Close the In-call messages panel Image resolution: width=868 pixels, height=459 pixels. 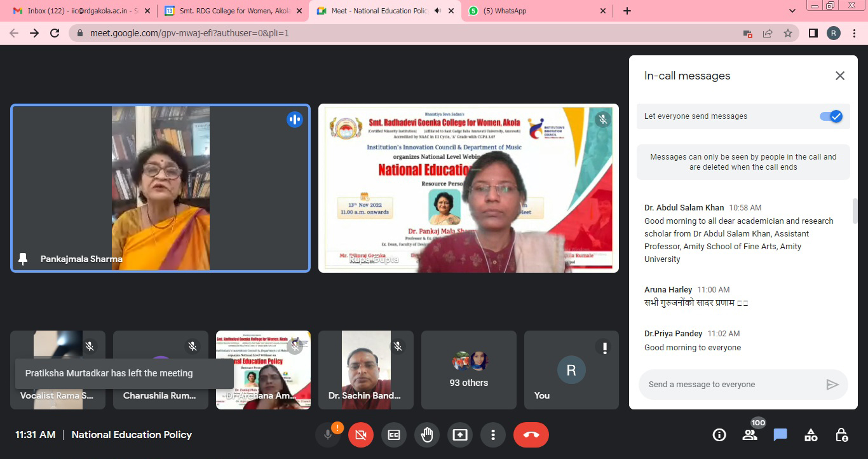(x=839, y=76)
